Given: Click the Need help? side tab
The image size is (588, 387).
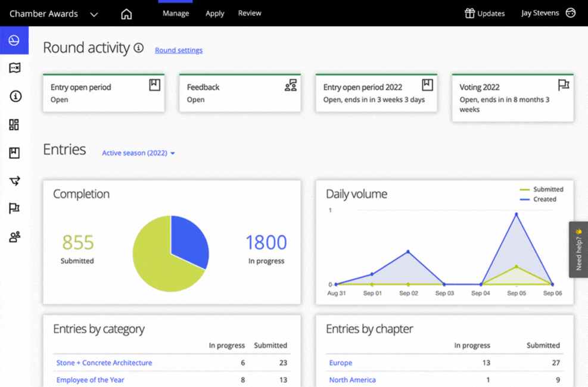Looking at the screenshot, I should (x=578, y=249).
